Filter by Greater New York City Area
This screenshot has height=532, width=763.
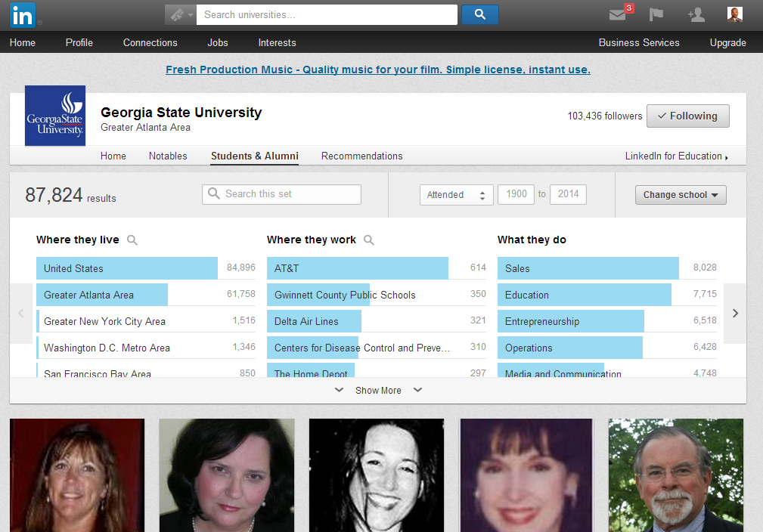146,321
